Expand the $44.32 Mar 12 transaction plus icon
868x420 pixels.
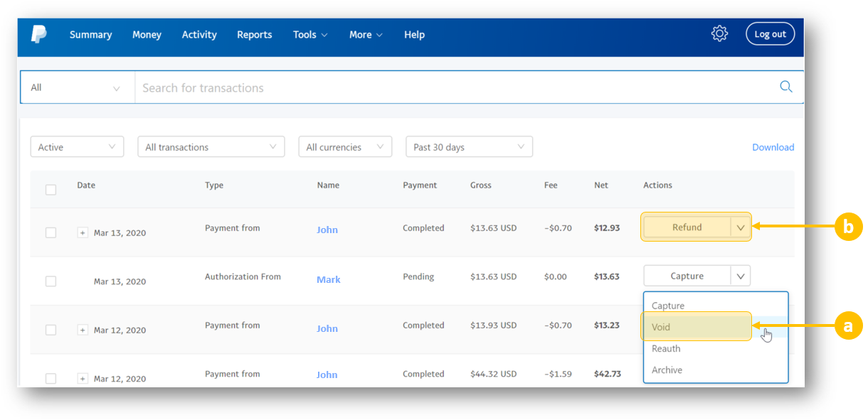coord(83,379)
